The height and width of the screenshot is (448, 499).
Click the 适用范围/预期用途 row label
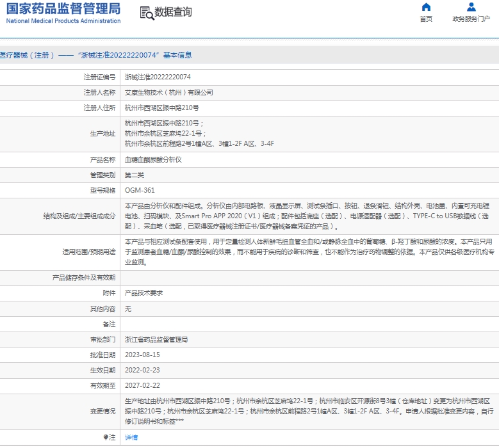89,252
